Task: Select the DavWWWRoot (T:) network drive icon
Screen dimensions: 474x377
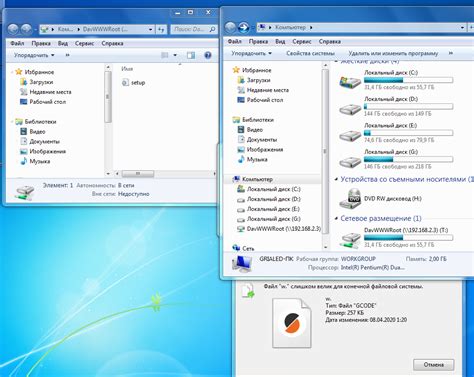Action: [x=350, y=240]
